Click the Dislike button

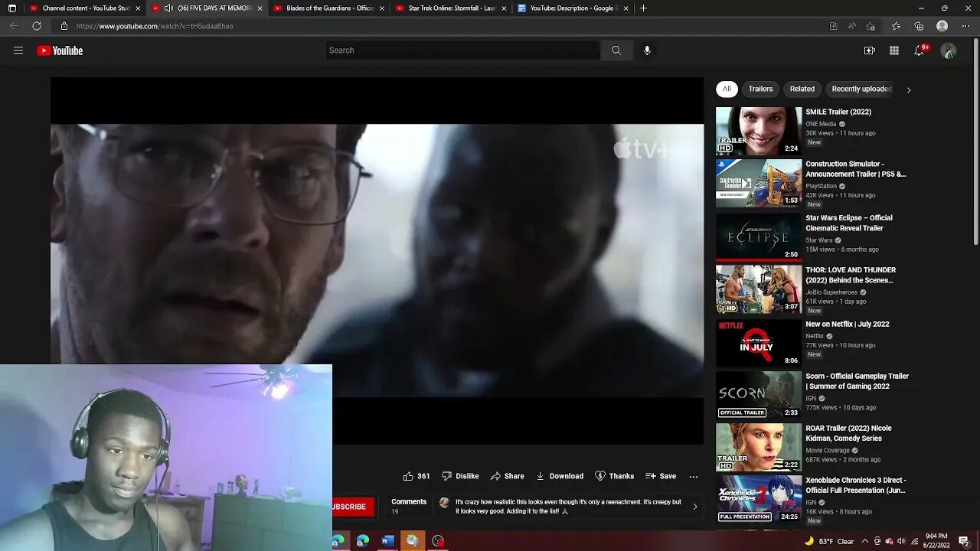pyautogui.click(x=460, y=476)
